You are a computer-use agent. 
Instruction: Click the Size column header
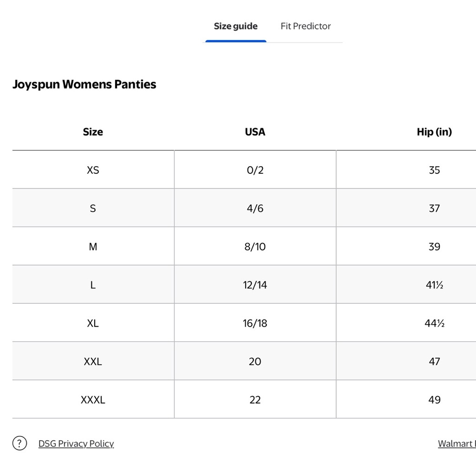93,132
